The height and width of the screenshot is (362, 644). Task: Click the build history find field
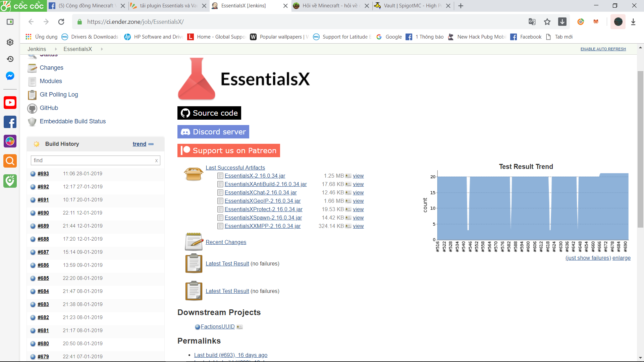coord(93,161)
